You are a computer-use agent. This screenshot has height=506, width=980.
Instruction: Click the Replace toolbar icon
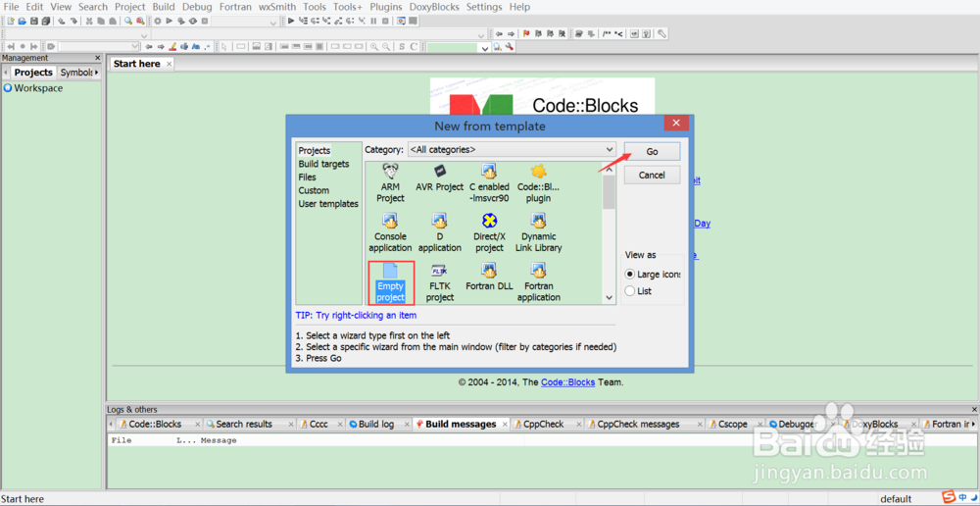140,21
